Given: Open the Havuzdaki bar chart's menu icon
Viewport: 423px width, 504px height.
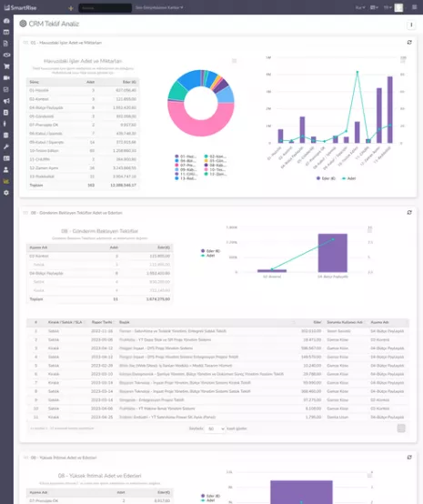Looking at the screenshot, I should pos(403,60).
